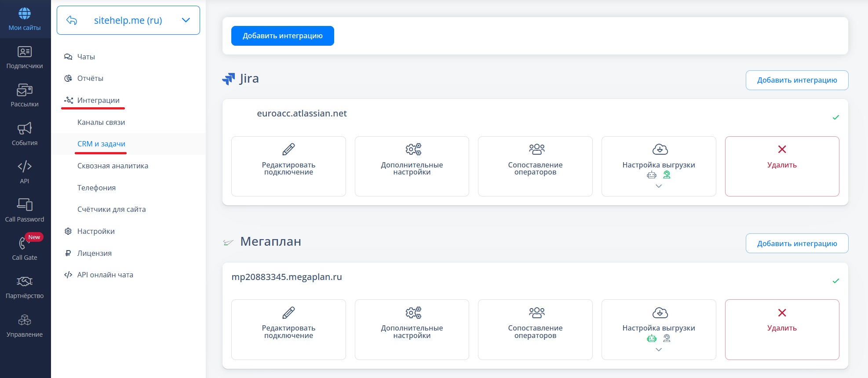Open Телефония submenu
The height and width of the screenshot is (378, 868).
pos(96,188)
